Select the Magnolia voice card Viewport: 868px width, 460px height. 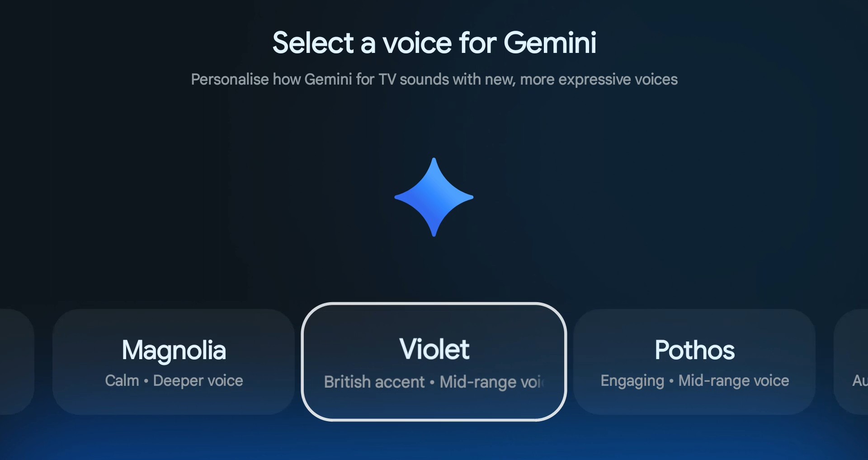pyautogui.click(x=174, y=362)
